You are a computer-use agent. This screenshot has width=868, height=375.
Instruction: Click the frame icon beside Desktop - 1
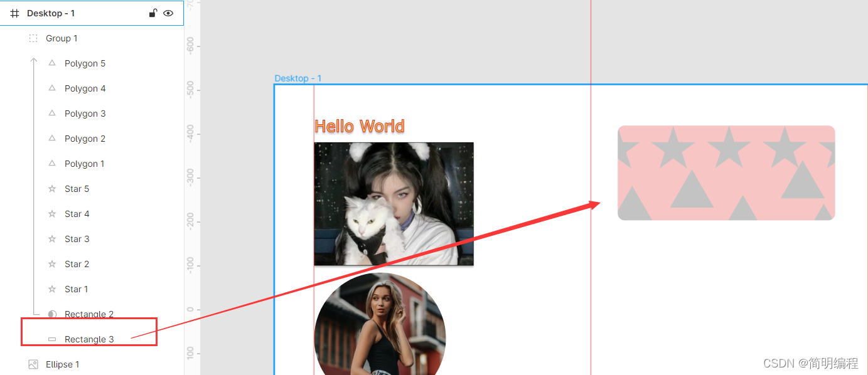(15, 13)
